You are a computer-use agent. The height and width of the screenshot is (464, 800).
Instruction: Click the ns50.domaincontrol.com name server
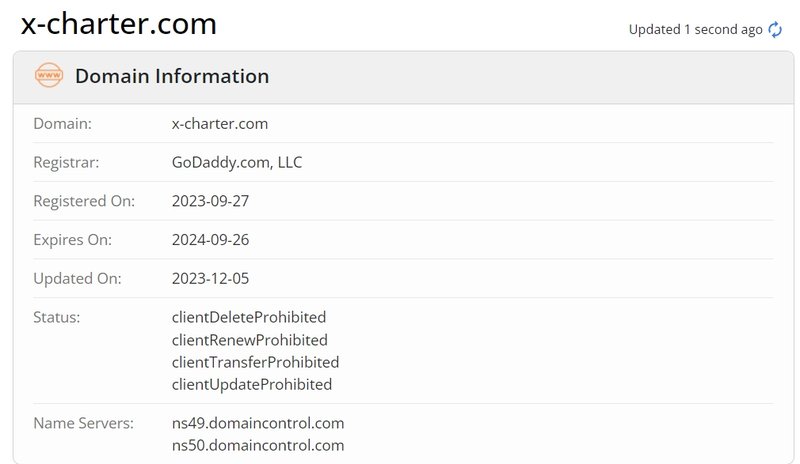(x=258, y=445)
